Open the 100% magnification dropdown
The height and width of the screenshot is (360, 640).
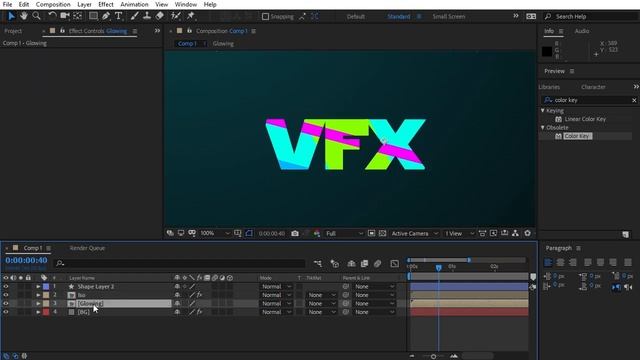215,233
